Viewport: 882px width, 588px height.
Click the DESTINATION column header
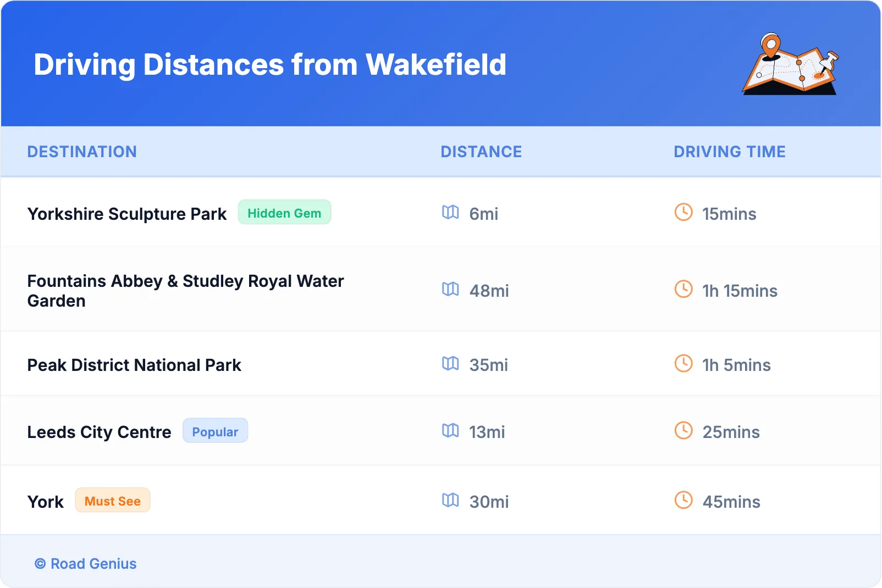[x=82, y=152]
